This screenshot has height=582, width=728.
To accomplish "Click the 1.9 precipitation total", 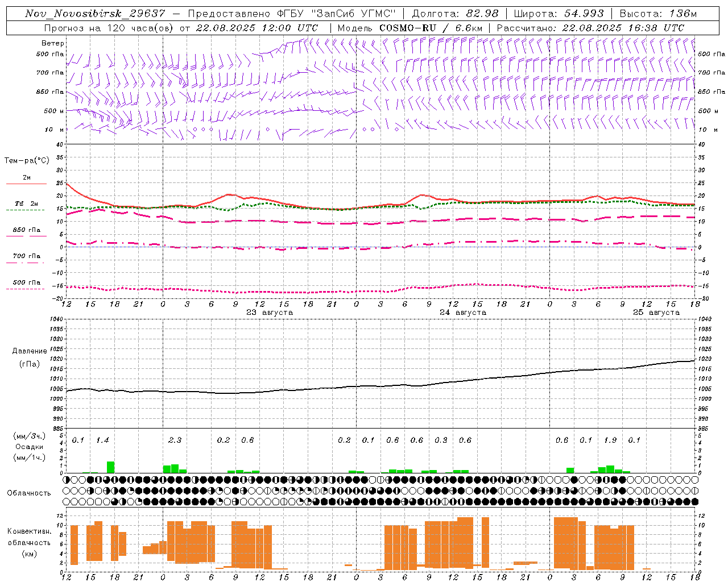I will click(610, 440).
